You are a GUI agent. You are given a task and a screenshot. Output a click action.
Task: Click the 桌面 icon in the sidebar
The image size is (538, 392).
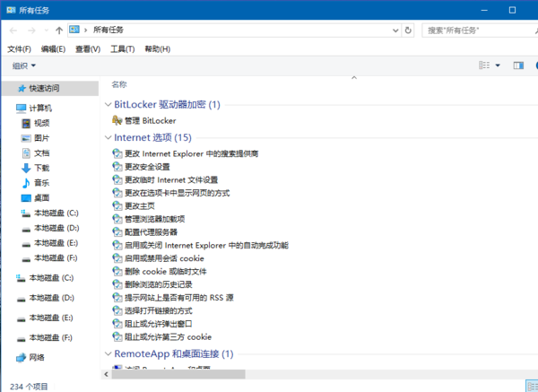pos(26,198)
